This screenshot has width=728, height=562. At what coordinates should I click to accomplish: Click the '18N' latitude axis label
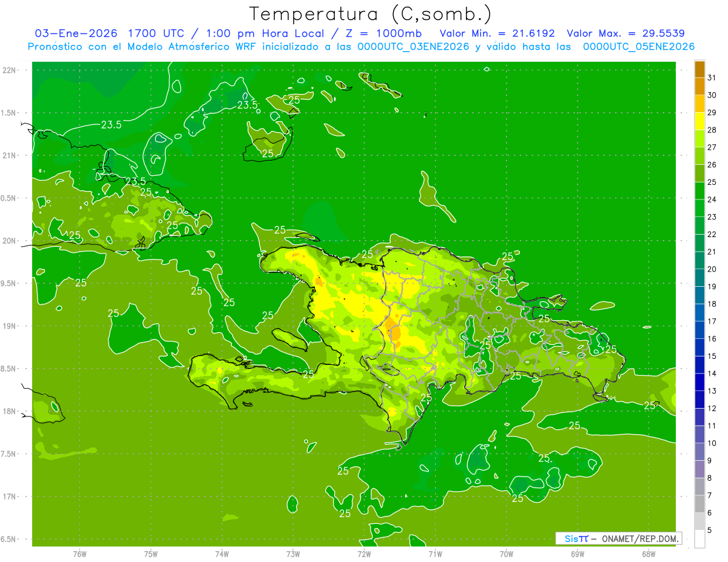coord(10,411)
